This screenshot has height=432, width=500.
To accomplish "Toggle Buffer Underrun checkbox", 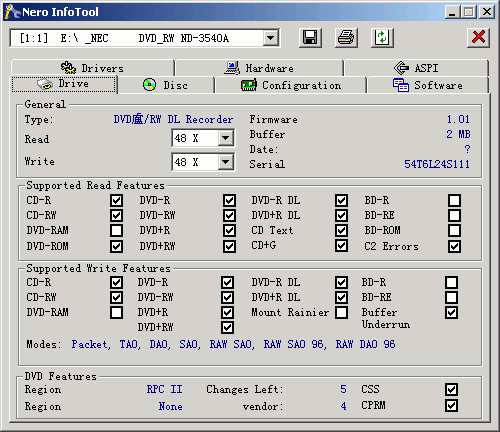I will point(451,312).
